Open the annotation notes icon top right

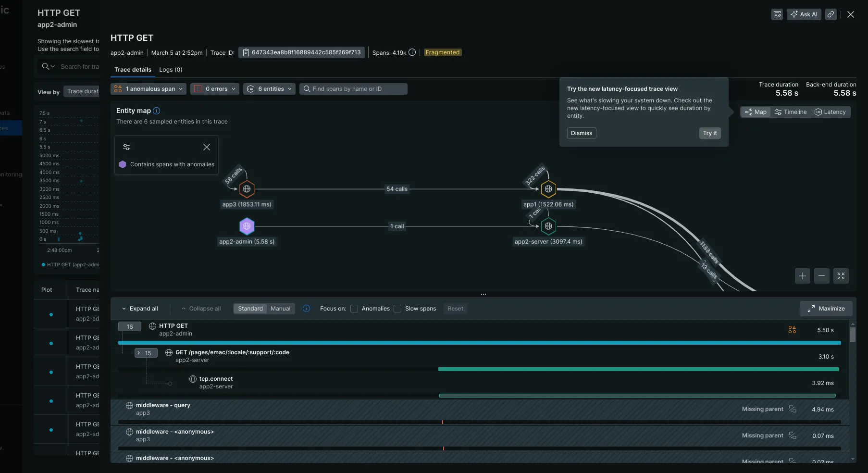click(x=778, y=14)
